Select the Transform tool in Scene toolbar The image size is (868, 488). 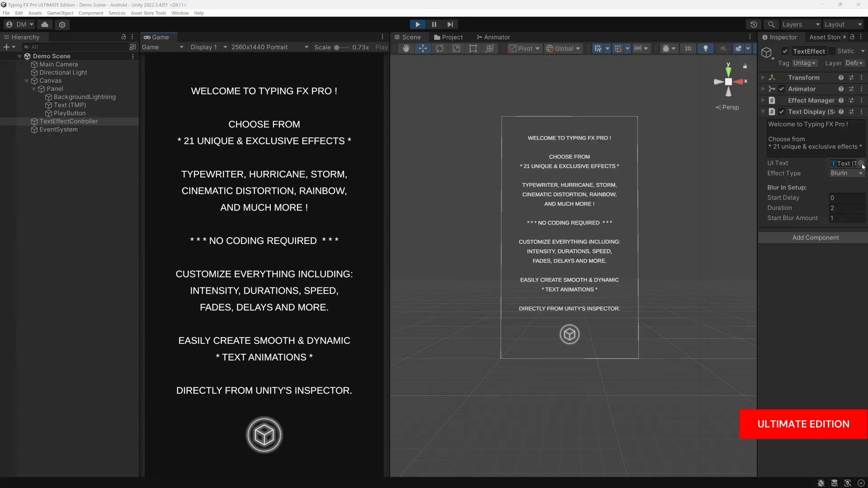click(x=490, y=48)
